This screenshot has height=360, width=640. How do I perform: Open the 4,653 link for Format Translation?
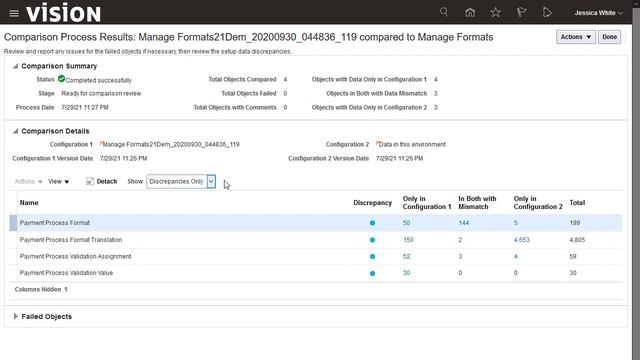pyautogui.click(x=521, y=240)
